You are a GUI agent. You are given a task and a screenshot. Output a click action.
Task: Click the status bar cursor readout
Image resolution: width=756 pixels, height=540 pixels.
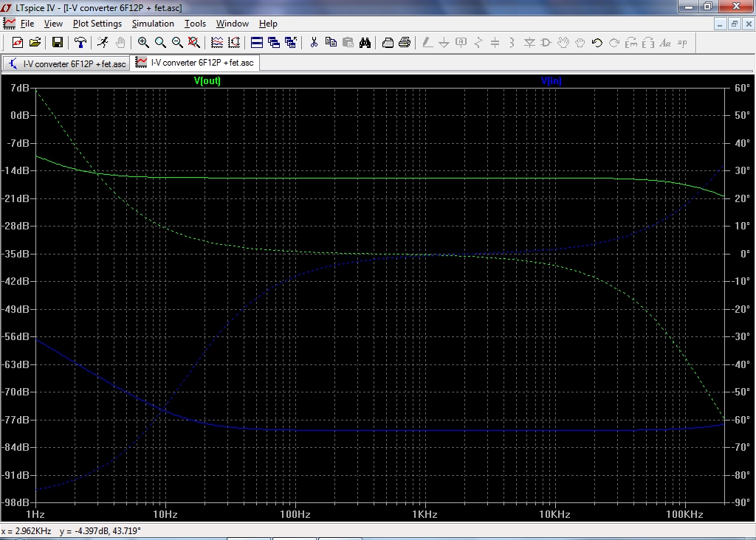(x=71, y=531)
